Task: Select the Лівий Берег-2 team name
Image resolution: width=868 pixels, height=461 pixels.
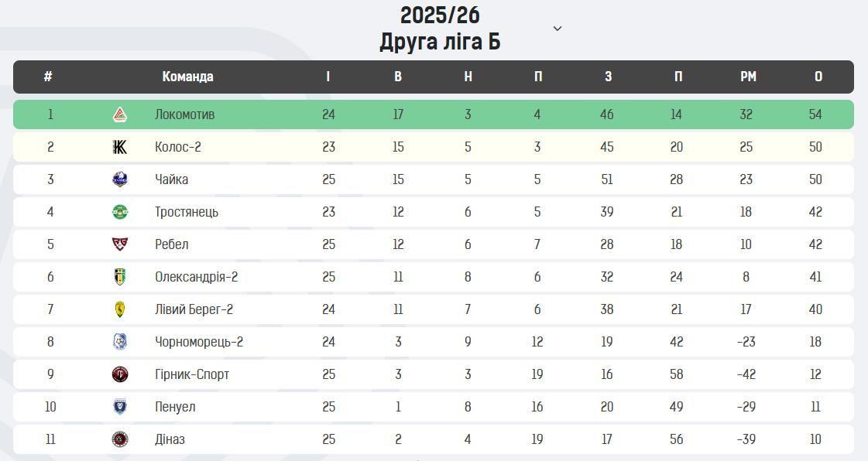Action: click(194, 309)
